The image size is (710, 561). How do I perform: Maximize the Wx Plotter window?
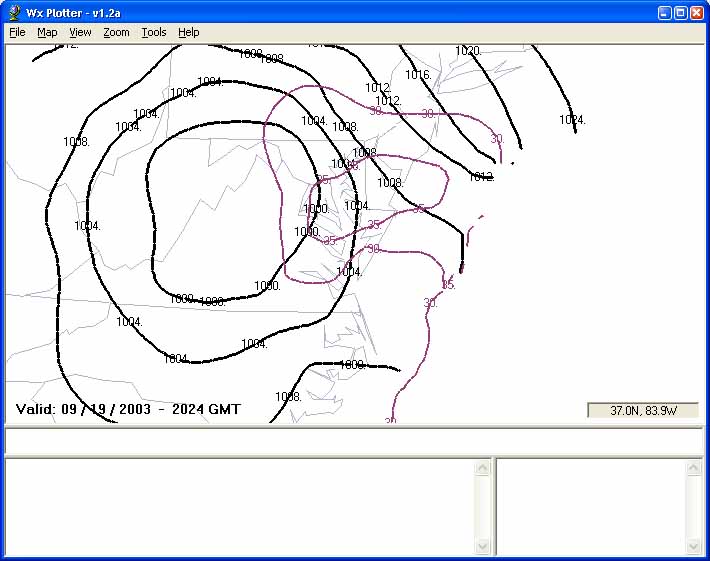click(680, 12)
